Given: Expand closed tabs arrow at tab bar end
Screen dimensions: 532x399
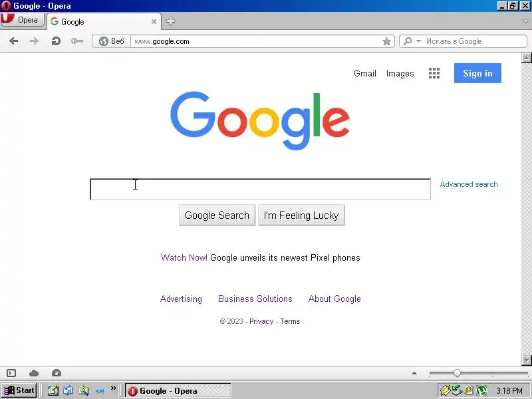Looking at the screenshot, I should tap(525, 22).
